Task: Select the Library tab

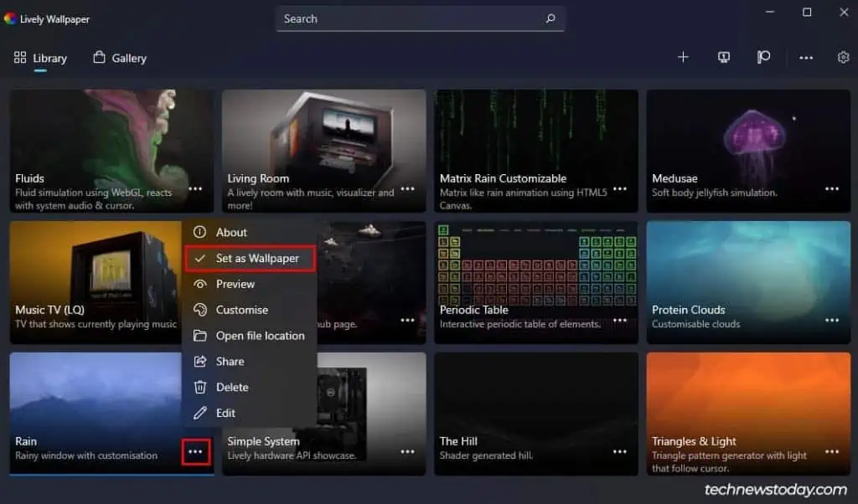Action: (40, 58)
